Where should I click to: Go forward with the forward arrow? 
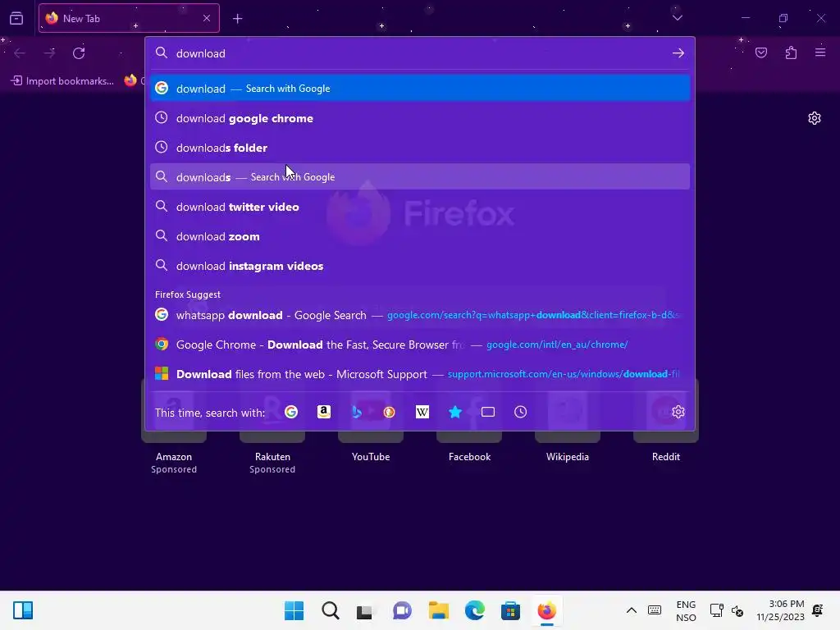(x=49, y=53)
